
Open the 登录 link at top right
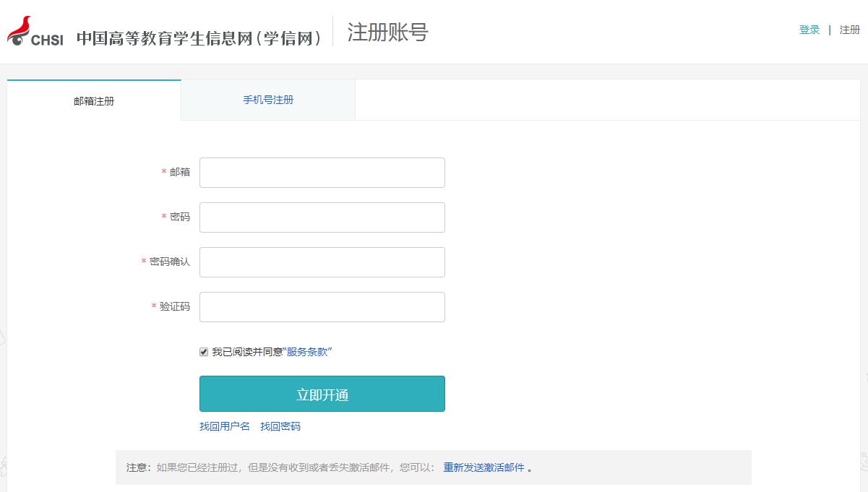coord(809,30)
